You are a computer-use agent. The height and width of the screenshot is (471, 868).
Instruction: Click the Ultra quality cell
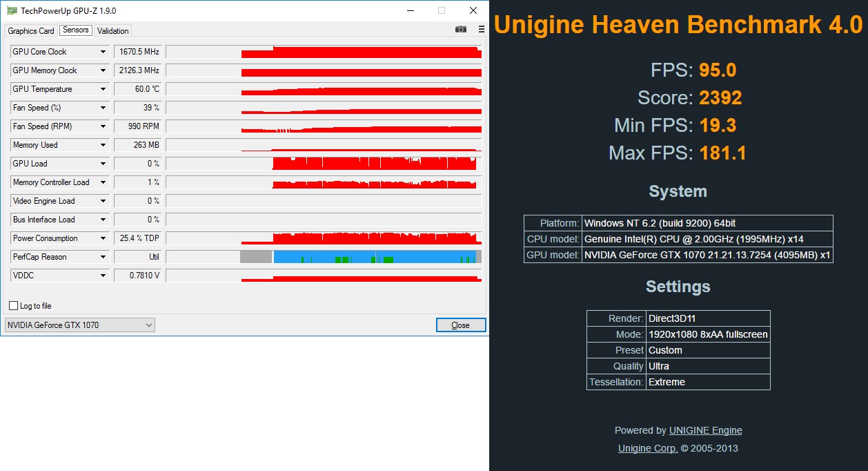pos(708,366)
